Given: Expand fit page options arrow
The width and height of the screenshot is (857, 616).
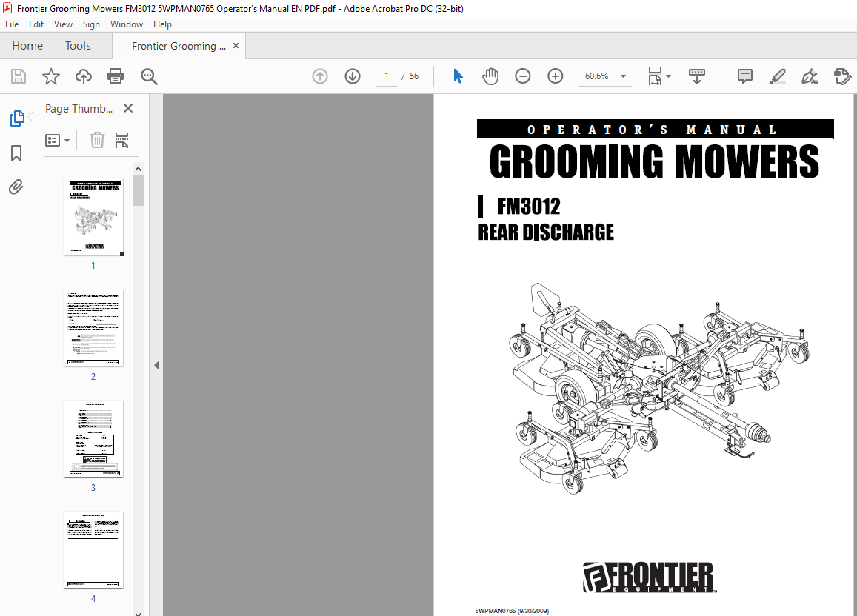Looking at the screenshot, I should [x=668, y=76].
